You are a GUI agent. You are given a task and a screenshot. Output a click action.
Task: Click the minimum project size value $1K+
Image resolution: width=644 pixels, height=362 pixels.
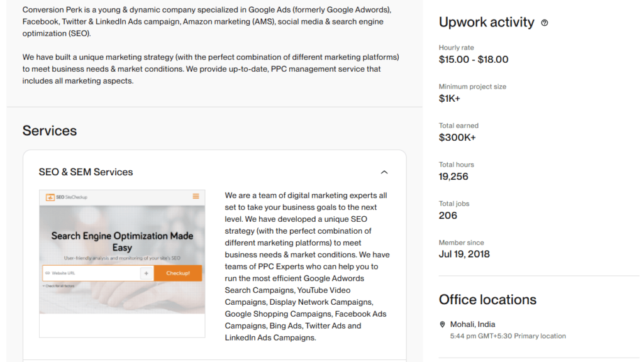[449, 99]
